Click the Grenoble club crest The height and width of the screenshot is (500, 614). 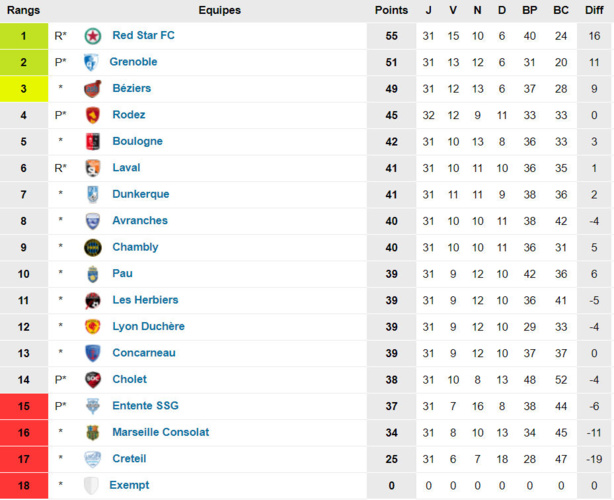click(x=92, y=62)
